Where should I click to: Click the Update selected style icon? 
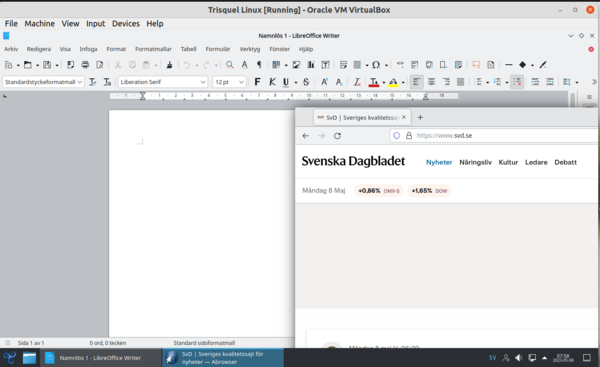[92, 82]
